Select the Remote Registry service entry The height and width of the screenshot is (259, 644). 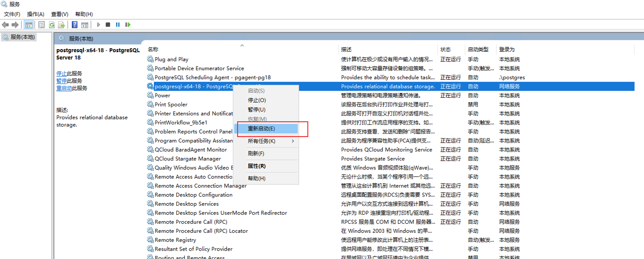tap(175, 239)
